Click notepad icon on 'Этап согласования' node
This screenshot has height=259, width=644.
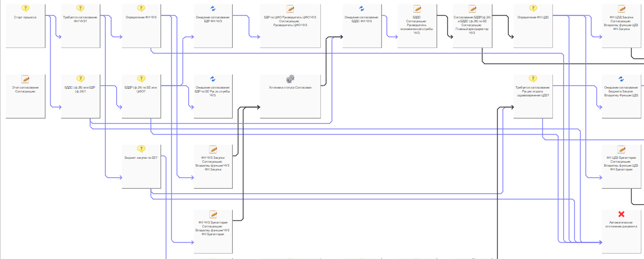25,79
